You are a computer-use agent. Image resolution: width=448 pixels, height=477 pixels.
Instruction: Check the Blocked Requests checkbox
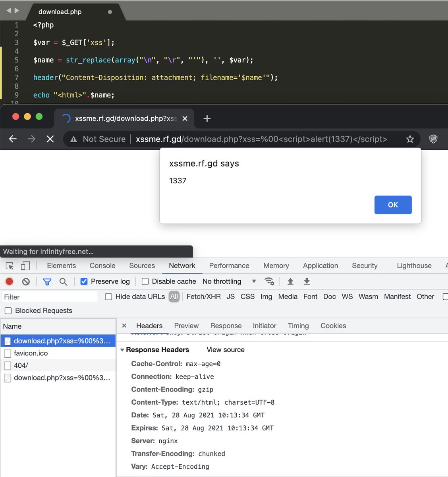8,311
